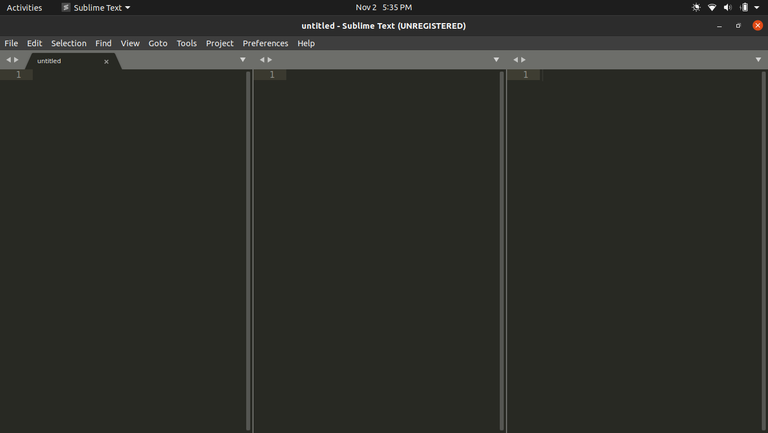Open tab list dropdown of first pane
Image resolution: width=768 pixels, height=433 pixels.
click(x=242, y=60)
